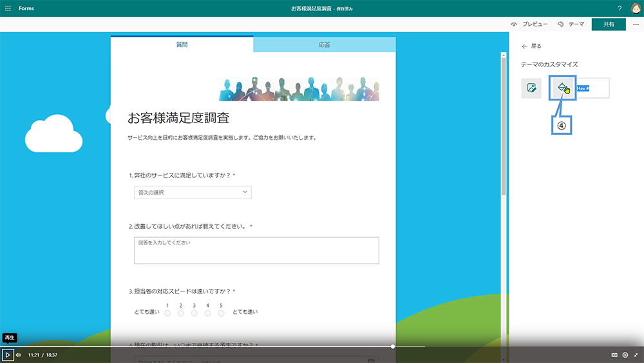The width and height of the screenshot is (644, 363).
Task: Click the 戻る back link
Action: [x=531, y=46]
